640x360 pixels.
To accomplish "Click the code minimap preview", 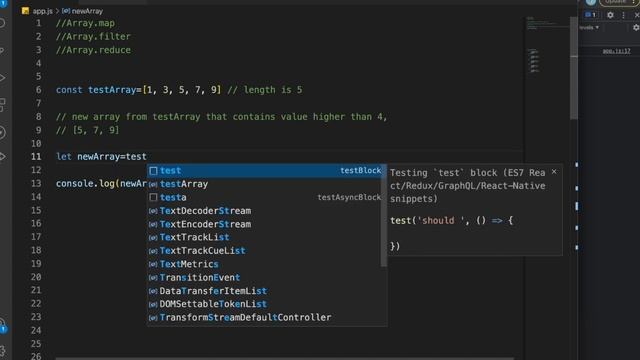I will click(546, 45).
